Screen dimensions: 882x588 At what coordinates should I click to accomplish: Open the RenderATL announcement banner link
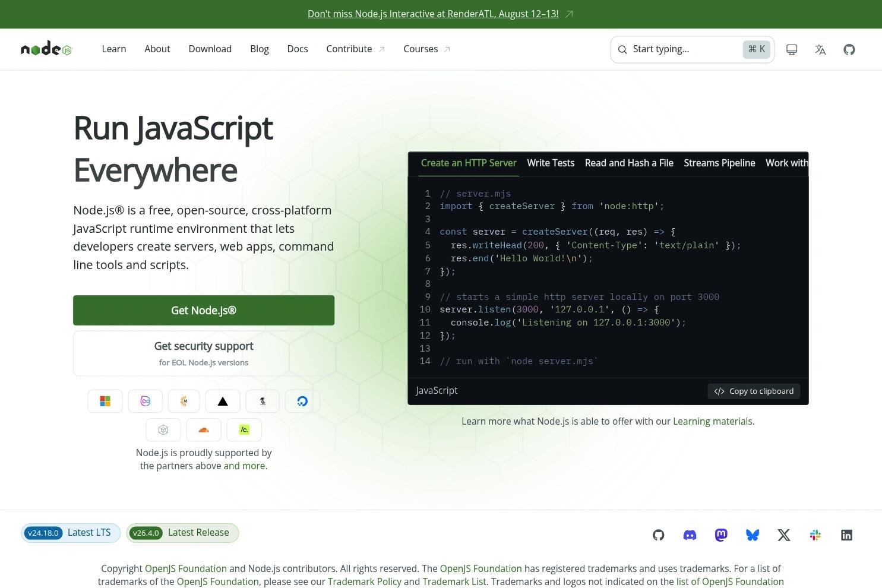440,14
